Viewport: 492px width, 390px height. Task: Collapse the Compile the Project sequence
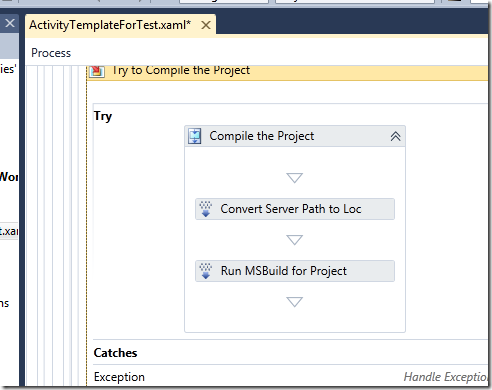click(x=395, y=136)
